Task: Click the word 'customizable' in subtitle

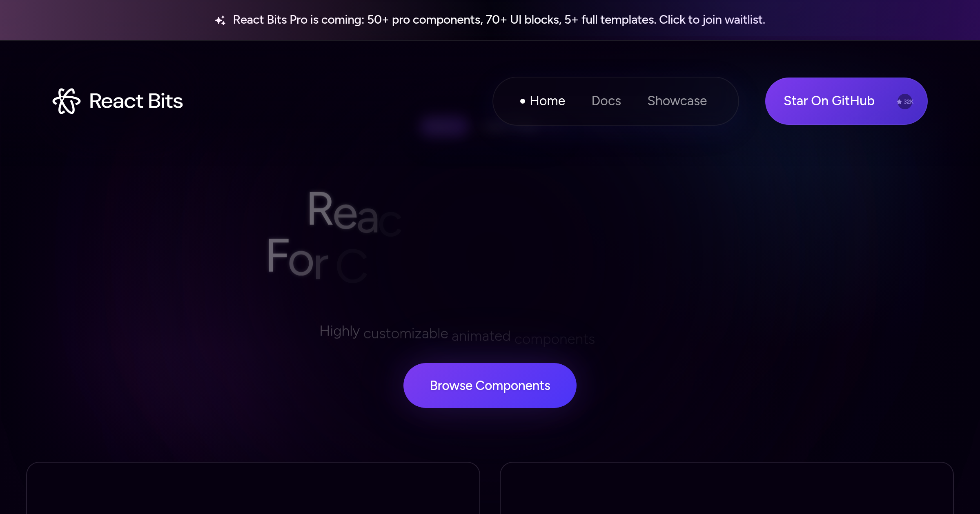Action: coord(405,334)
